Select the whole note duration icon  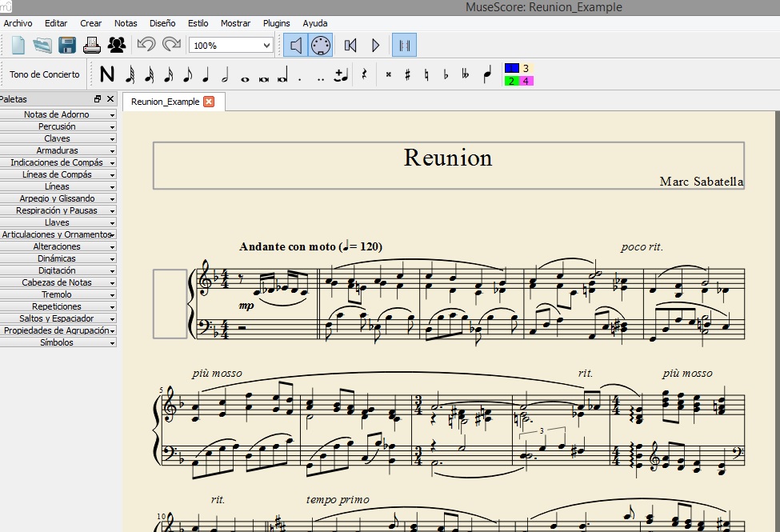(245, 74)
